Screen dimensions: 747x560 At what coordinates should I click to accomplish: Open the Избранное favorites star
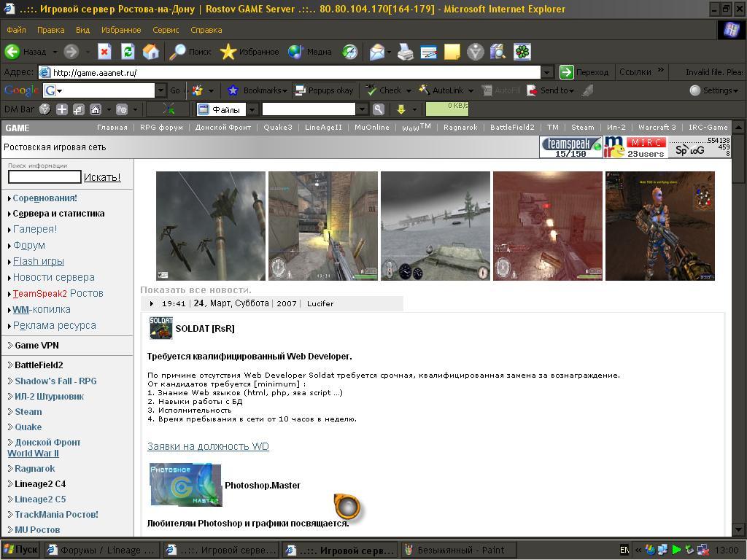pos(249,52)
